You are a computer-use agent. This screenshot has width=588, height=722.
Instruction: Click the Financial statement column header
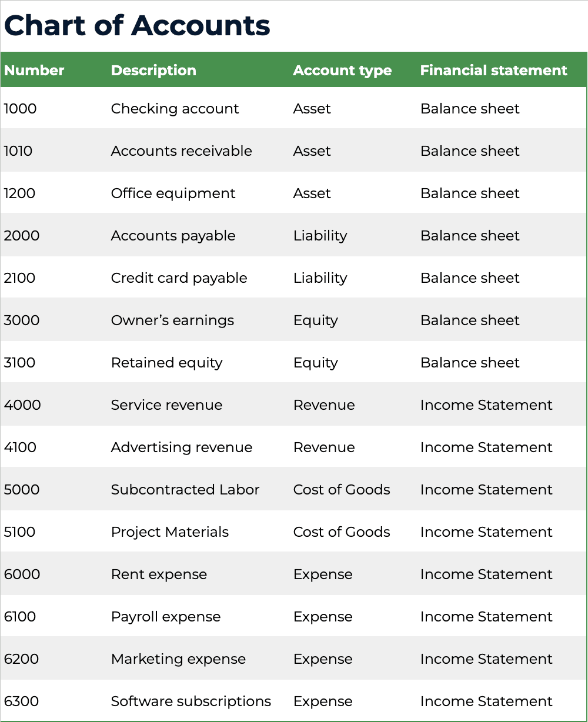tap(493, 71)
